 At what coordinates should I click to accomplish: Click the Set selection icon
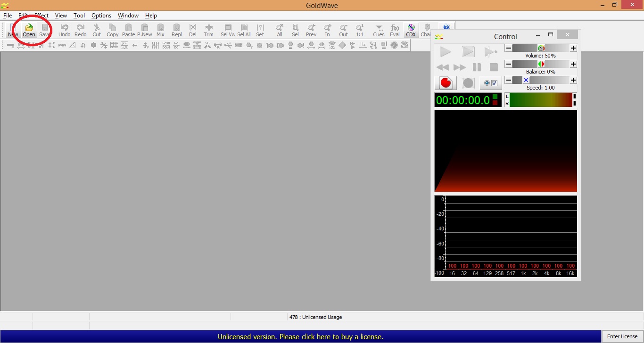(x=260, y=31)
